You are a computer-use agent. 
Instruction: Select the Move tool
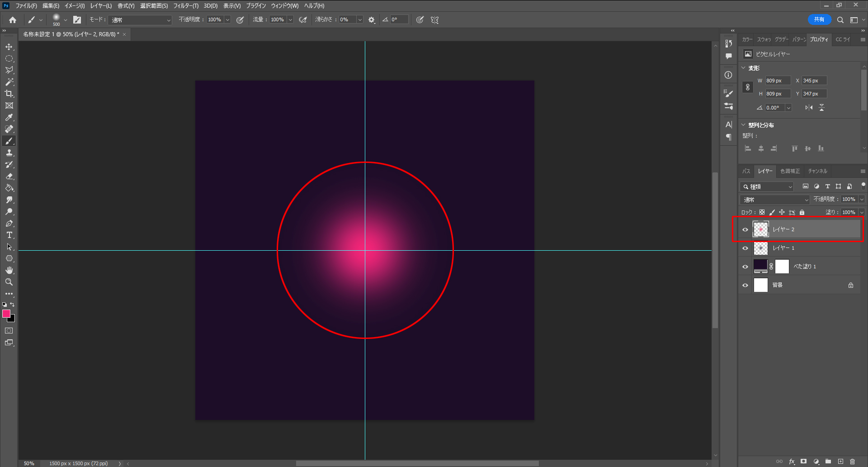[x=9, y=47]
